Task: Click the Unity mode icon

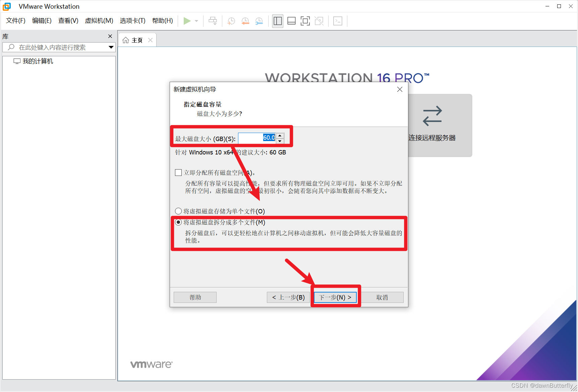Action: pyautogui.click(x=319, y=21)
